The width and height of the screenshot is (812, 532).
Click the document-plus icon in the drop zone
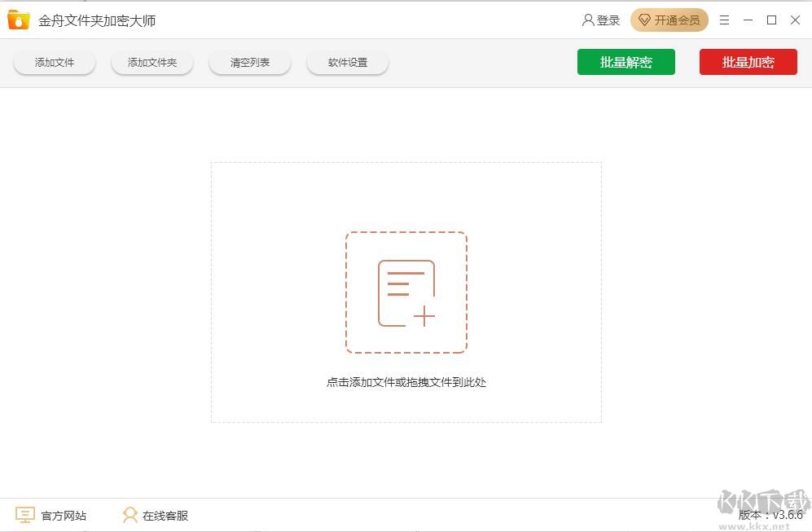click(x=406, y=292)
